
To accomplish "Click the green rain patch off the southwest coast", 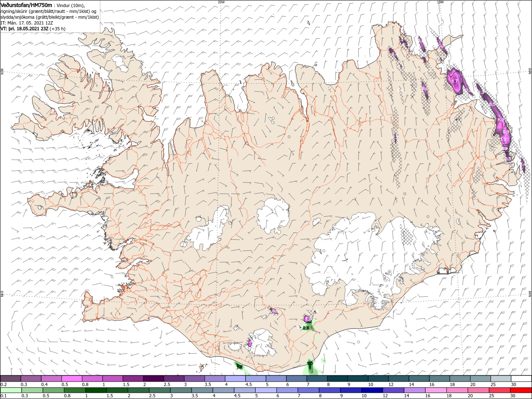I will click(x=239, y=367).
